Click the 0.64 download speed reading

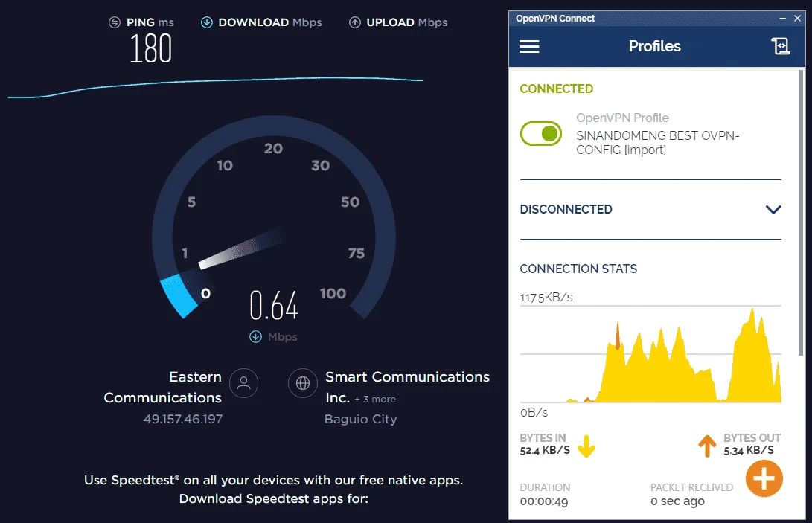273,306
